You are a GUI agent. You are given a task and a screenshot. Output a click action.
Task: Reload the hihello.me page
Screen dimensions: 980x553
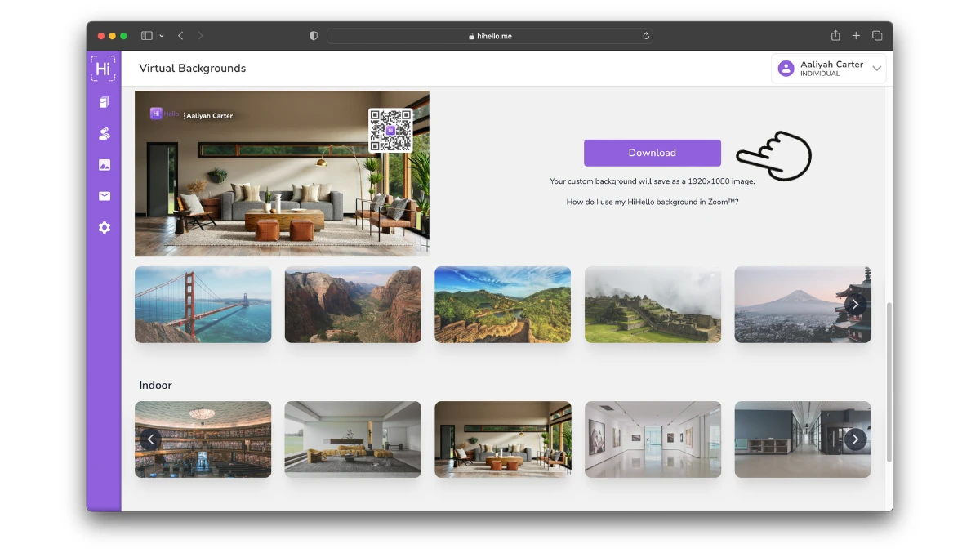pyautogui.click(x=645, y=36)
